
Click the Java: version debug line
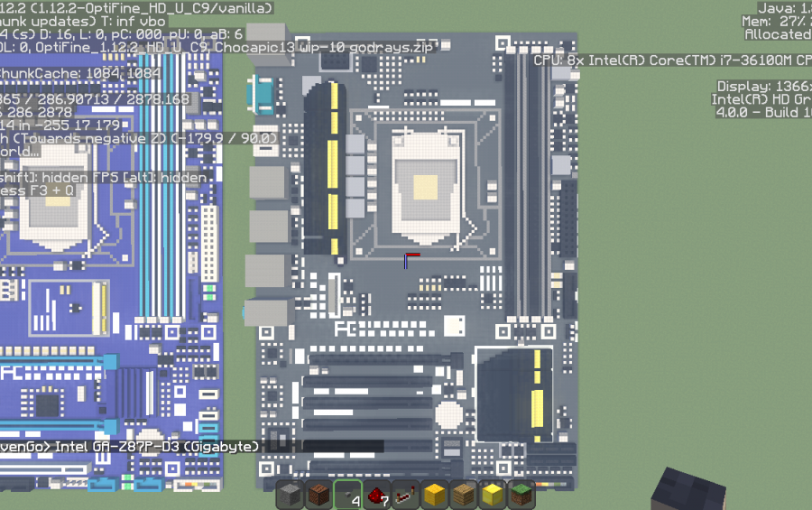[785, 8]
